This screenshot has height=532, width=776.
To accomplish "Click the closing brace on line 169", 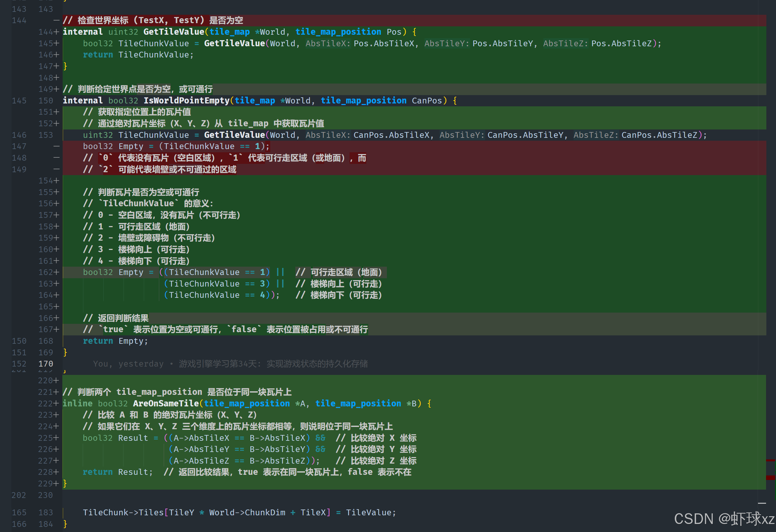I will [65, 352].
